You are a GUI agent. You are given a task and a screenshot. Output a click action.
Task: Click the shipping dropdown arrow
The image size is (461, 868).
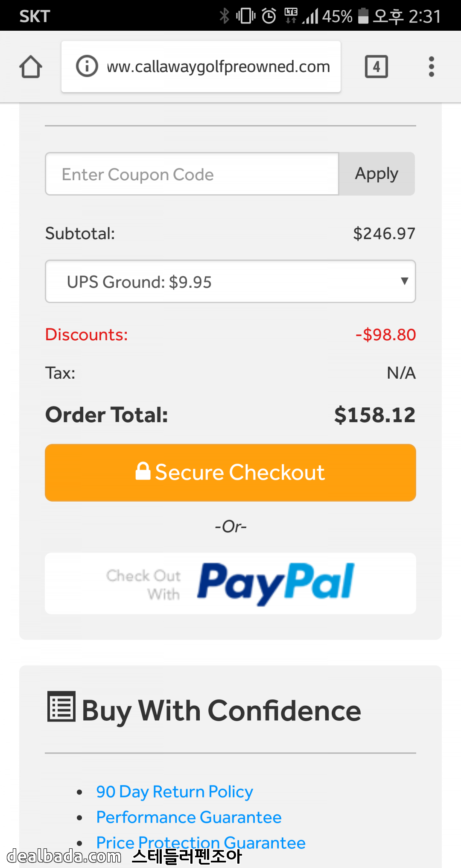[x=404, y=281]
